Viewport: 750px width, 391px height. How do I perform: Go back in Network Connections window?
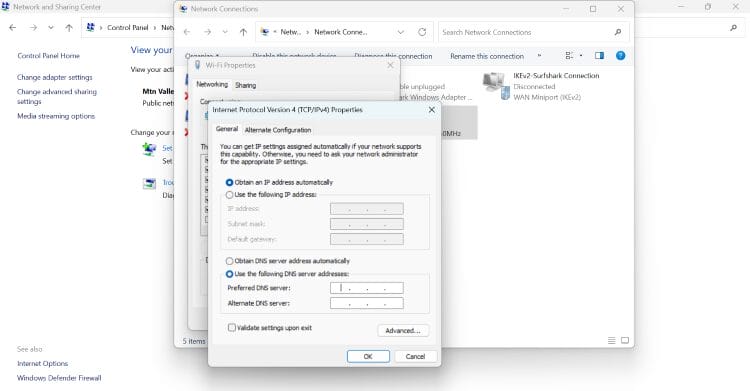tap(187, 32)
